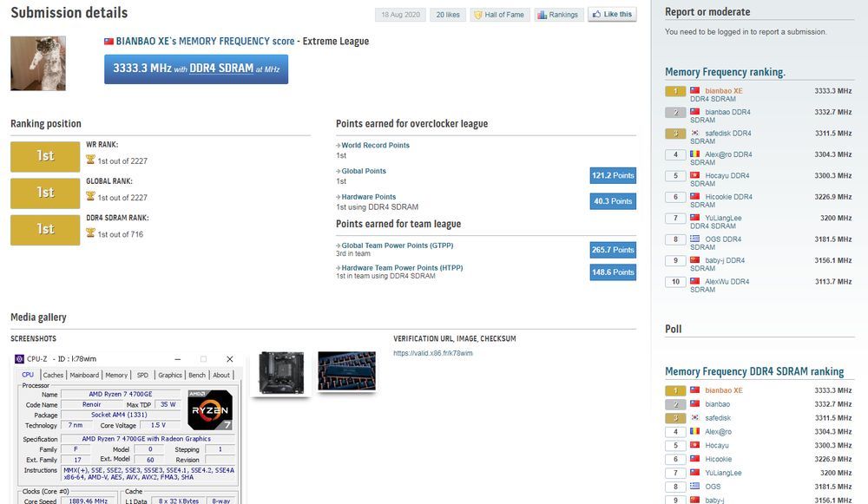
Task: Open YuLiangLee link in Memory Frequency ranking
Action: pos(723,218)
